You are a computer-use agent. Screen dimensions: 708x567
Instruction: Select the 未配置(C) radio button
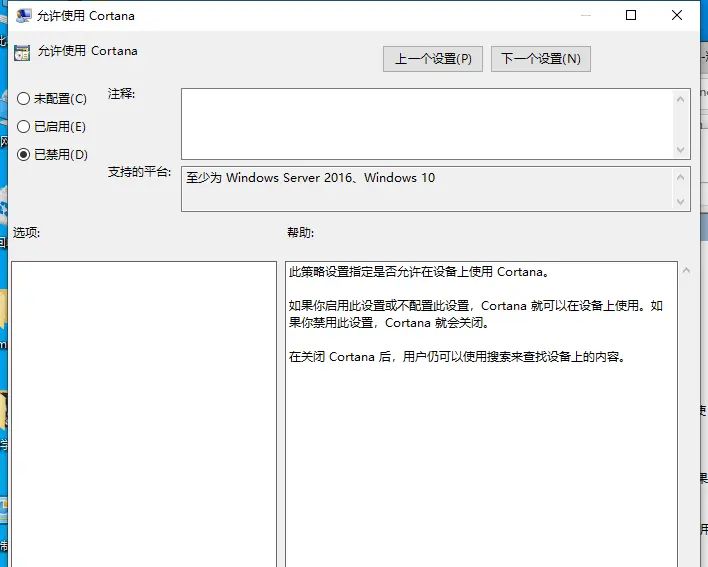coord(51,99)
